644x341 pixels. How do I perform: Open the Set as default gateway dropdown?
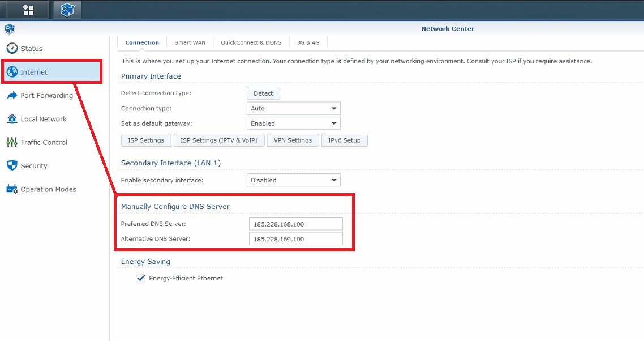[294, 123]
